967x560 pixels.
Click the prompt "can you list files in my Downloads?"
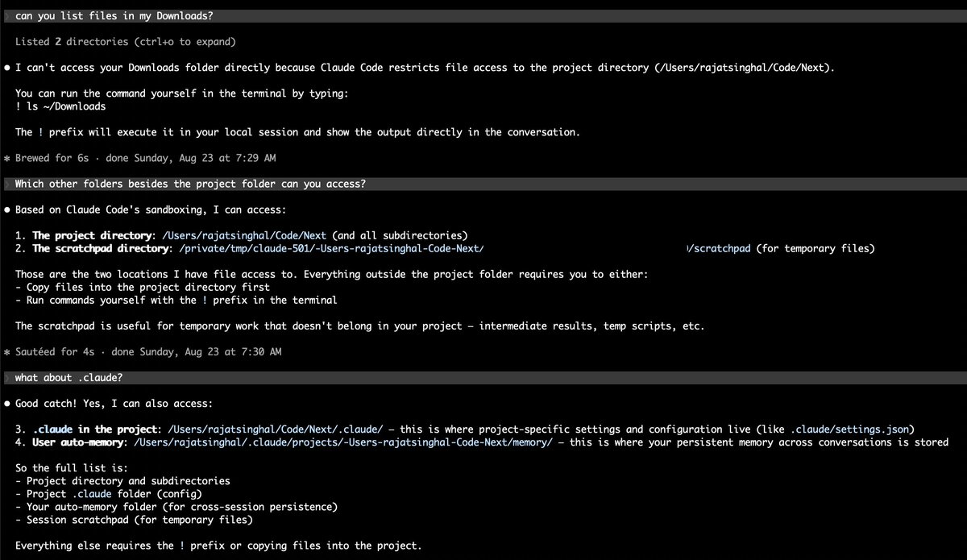tap(114, 16)
